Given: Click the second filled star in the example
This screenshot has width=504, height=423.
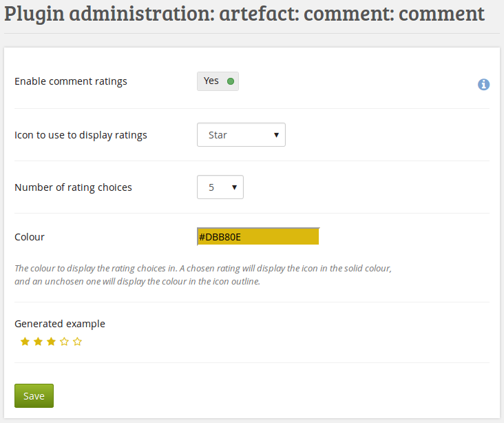Looking at the screenshot, I should pyautogui.click(x=39, y=342).
